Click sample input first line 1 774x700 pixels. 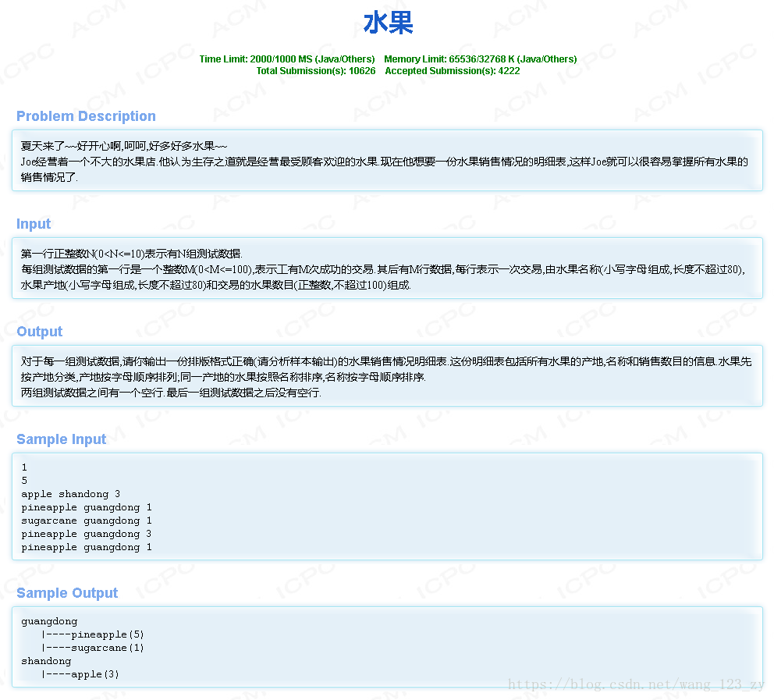(24, 467)
